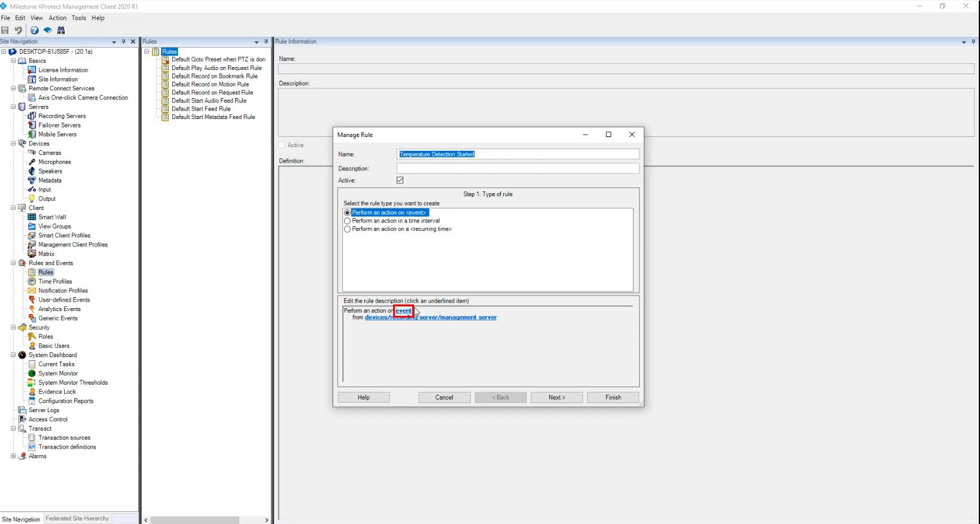Click the Microphones node icon
The width and height of the screenshot is (980, 524).
(32, 162)
